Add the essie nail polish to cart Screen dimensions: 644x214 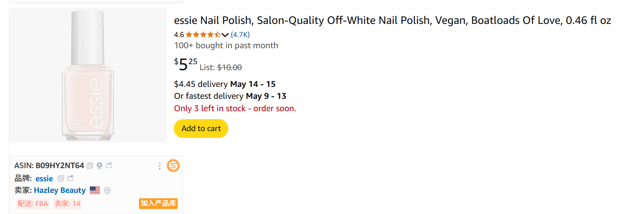[x=201, y=129]
